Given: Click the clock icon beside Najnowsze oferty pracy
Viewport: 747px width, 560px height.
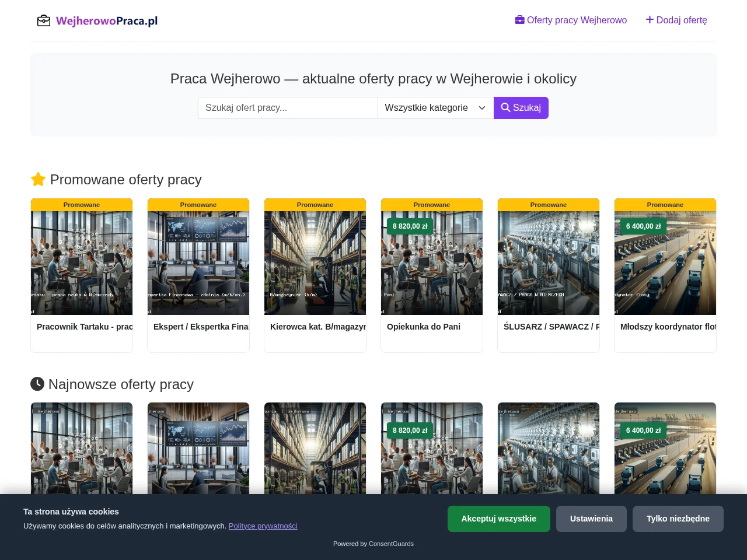Looking at the screenshot, I should click(x=37, y=384).
